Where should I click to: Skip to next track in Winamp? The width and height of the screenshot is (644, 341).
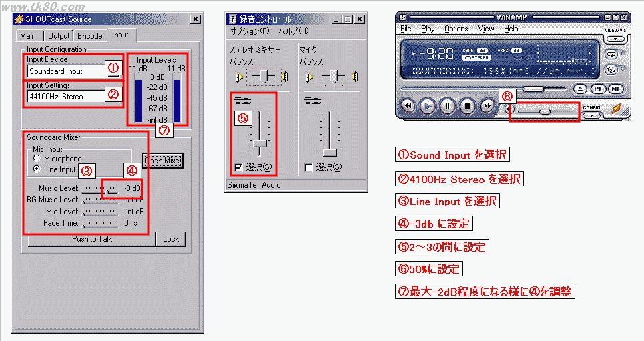[488, 106]
